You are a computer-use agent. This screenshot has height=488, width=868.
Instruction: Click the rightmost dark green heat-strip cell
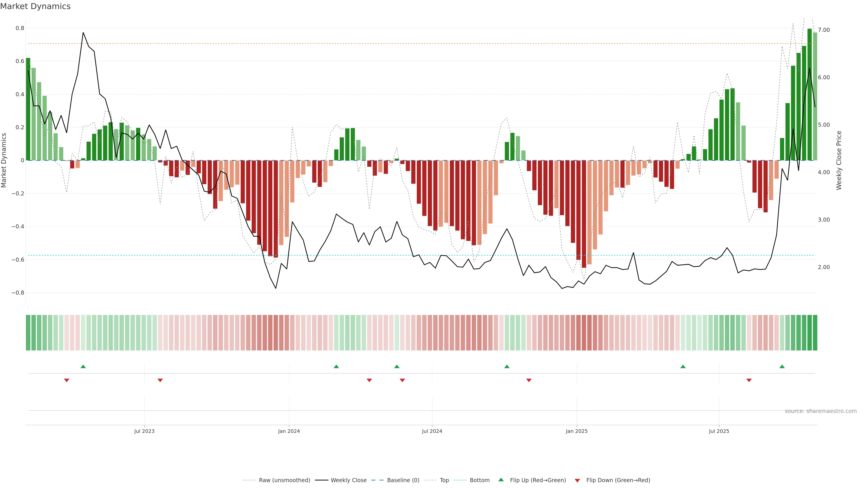pos(815,332)
